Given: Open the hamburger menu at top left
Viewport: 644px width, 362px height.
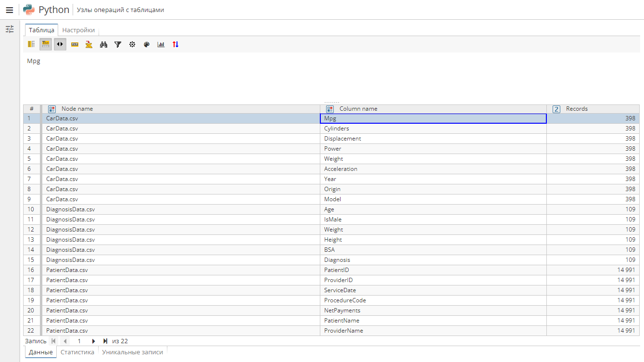Looking at the screenshot, I should click(x=9, y=9).
